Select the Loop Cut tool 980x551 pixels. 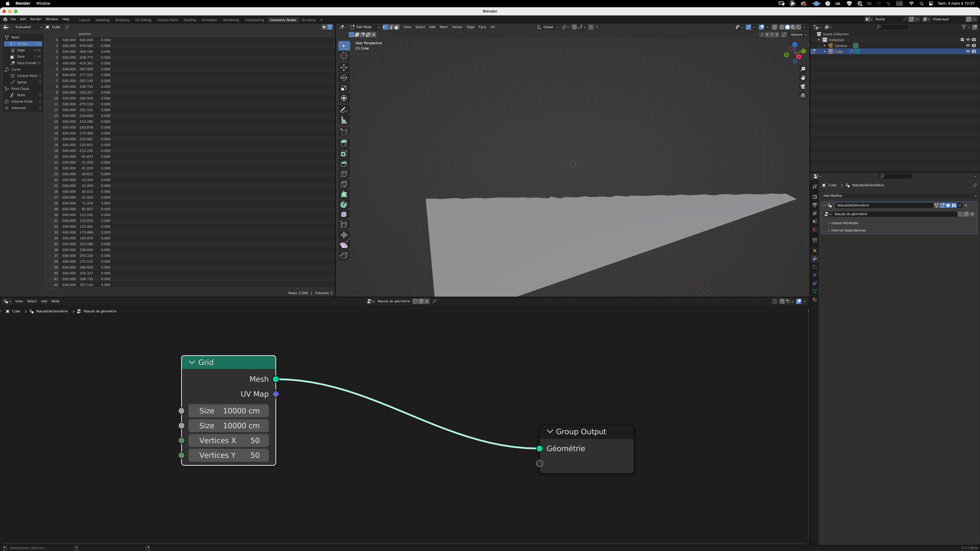[x=344, y=174]
